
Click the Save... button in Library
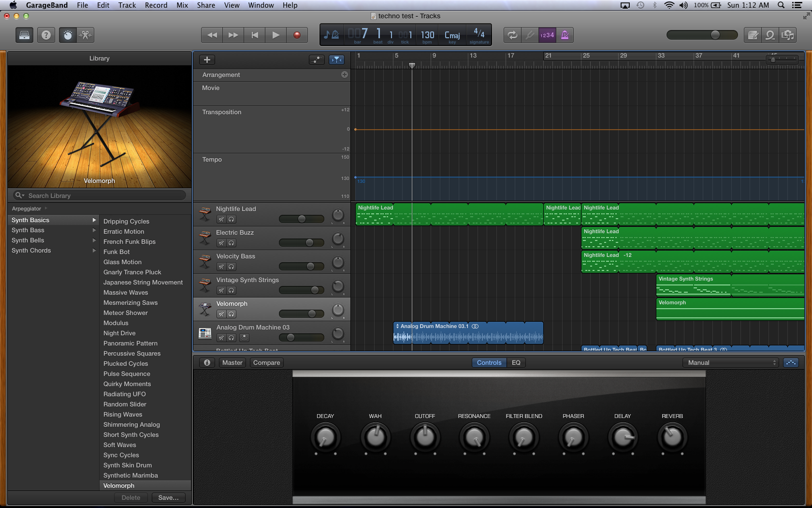point(168,497)
